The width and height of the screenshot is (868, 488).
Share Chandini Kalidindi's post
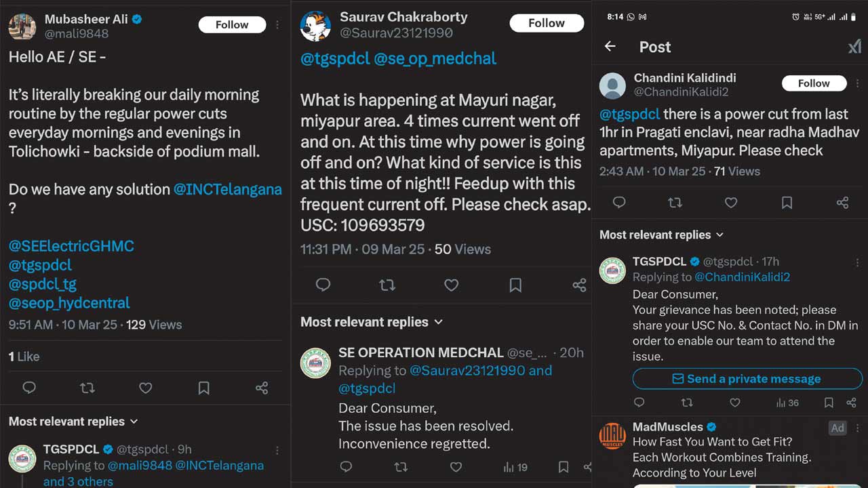pyautogui.click(x=842, y=202)
